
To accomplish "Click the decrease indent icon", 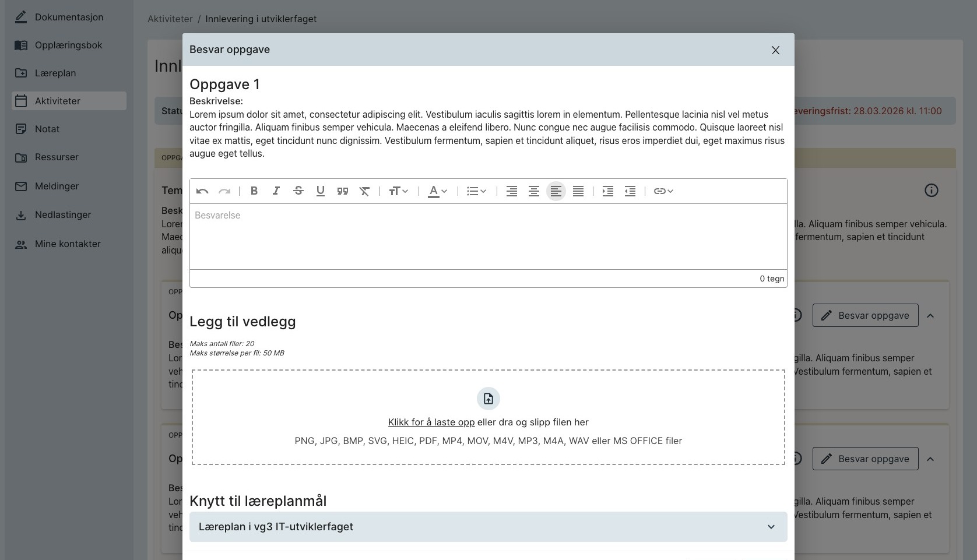I will coord(630,191).
